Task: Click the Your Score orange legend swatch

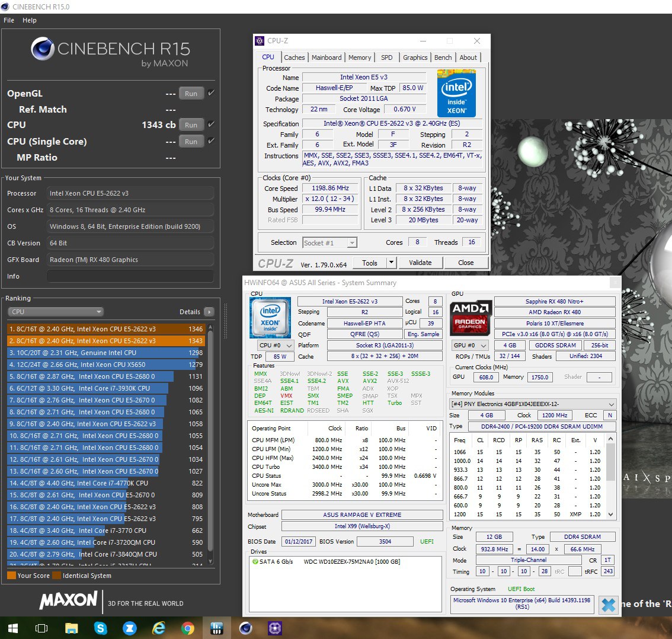Action: point(12,575)
